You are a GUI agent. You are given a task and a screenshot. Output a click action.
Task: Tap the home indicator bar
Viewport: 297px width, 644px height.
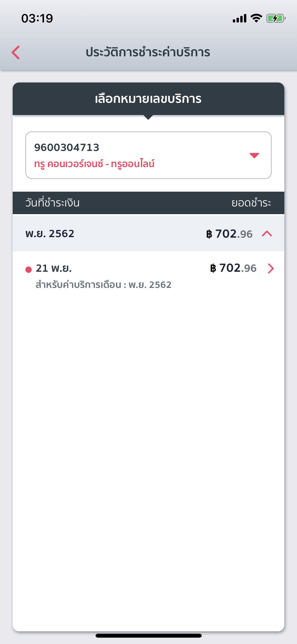click(148, 636)
